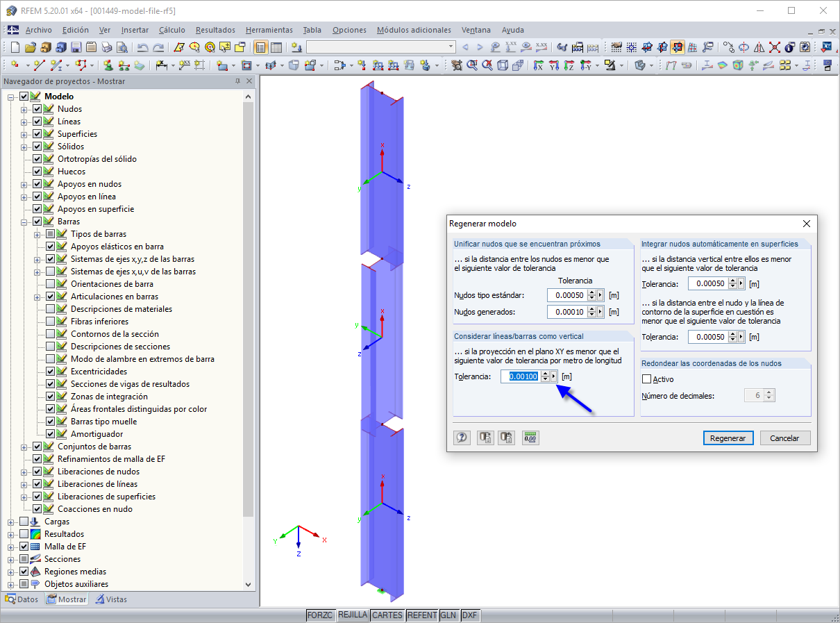Uncheck the Amortiguador checkbox
This screenshot has width=840, height=623.
[x=51, y=434]
